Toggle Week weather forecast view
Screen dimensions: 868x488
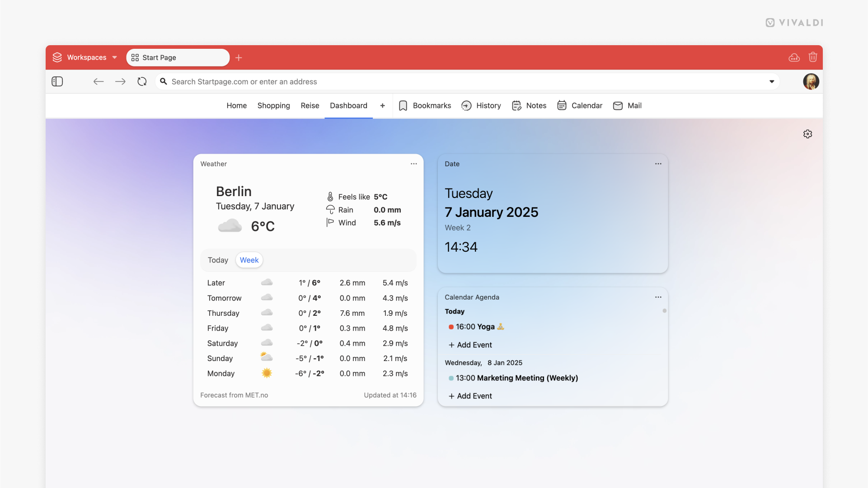coord(249,260)
